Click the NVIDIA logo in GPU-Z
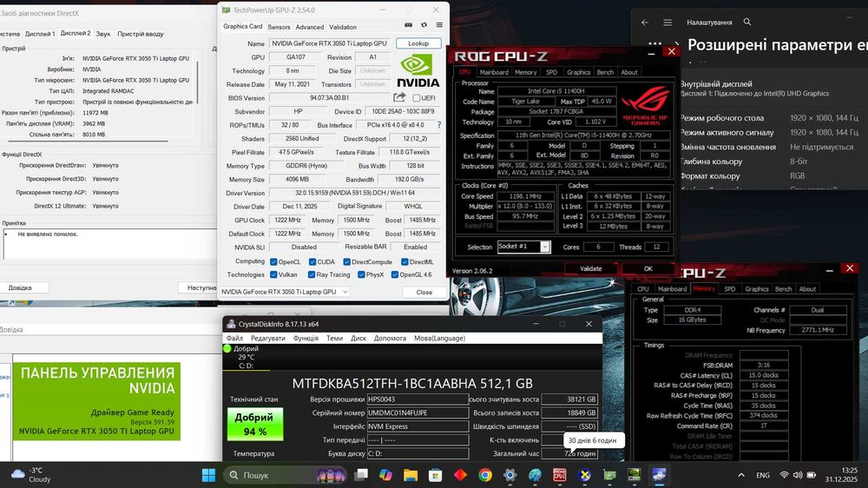868x488 pixels. 418,71
